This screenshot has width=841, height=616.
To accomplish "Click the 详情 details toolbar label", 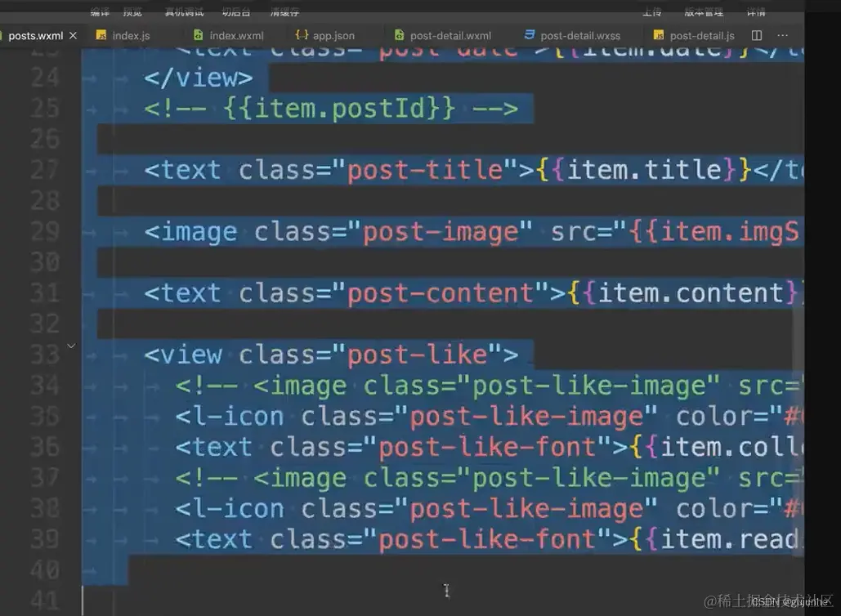I will (x=756, y=11).
